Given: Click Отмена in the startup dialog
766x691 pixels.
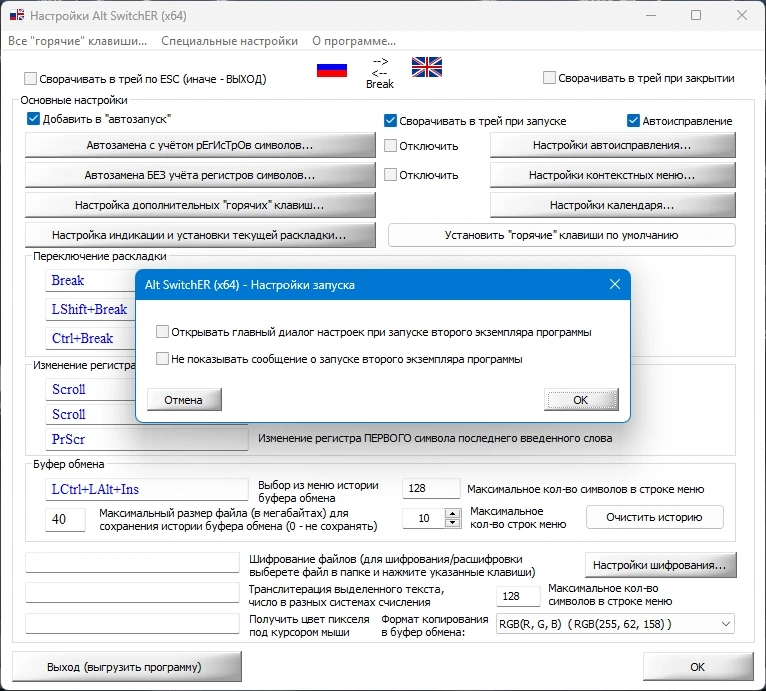Looking at the screenshot, I should 184,400.
